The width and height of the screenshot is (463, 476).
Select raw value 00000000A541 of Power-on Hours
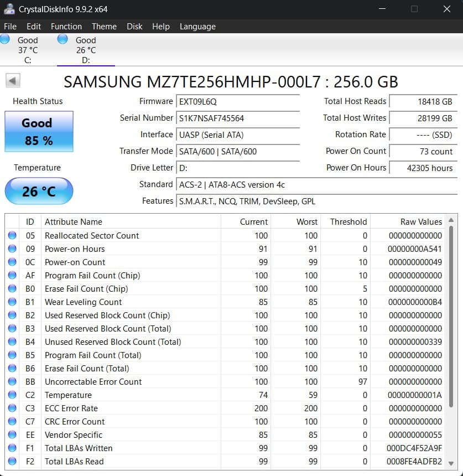tap(414, 249)
